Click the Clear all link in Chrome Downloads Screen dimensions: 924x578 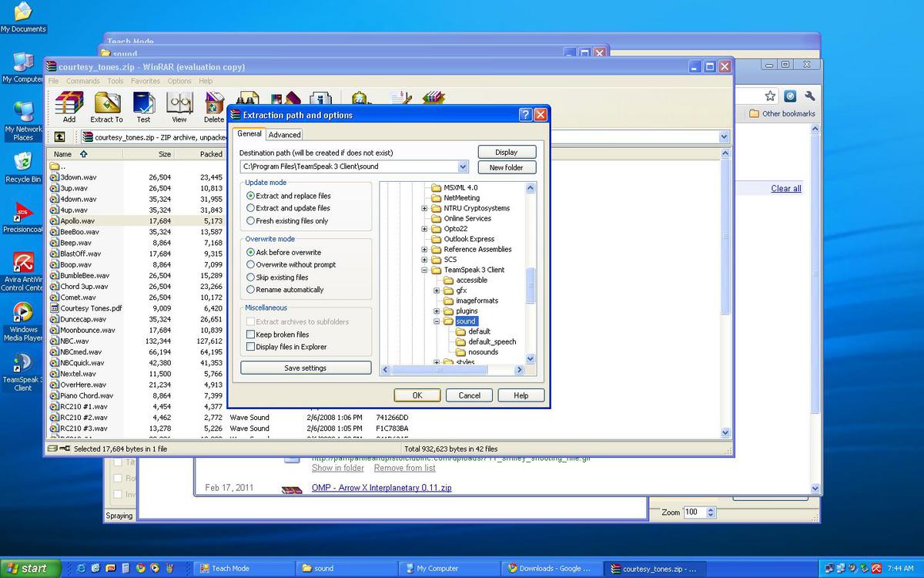coord(786,189)
